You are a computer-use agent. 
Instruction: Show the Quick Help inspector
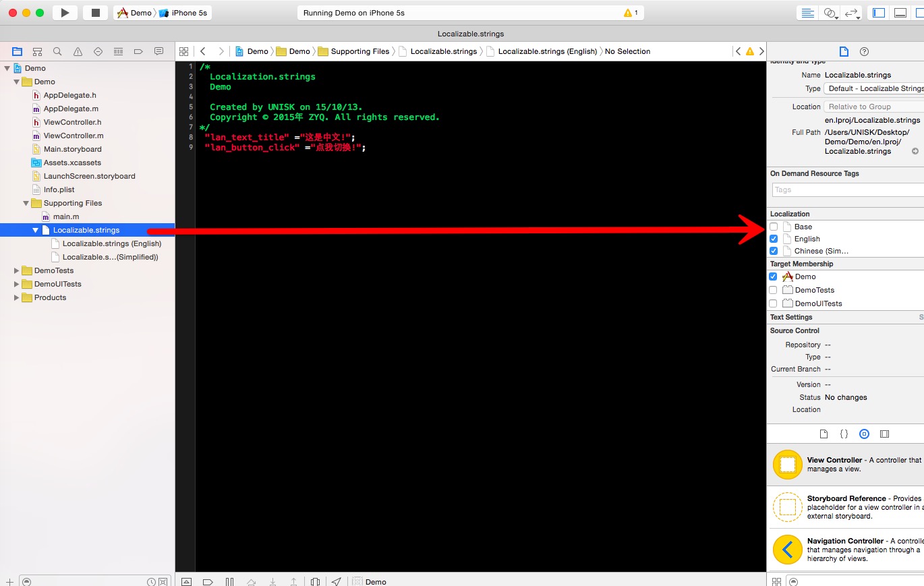click(864, 52)
